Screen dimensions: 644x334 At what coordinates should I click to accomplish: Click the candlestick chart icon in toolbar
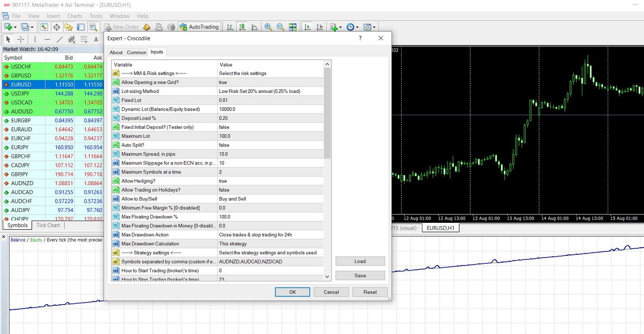pos(242,27)
